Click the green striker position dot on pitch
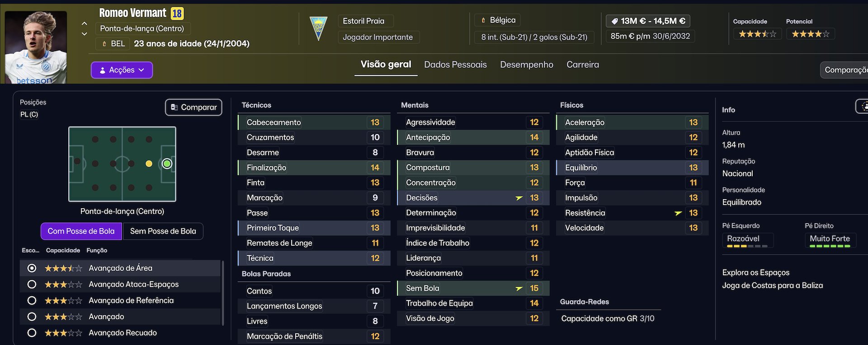Image resolution: width=868 pixels, height=345 pixels. (167, 163)
